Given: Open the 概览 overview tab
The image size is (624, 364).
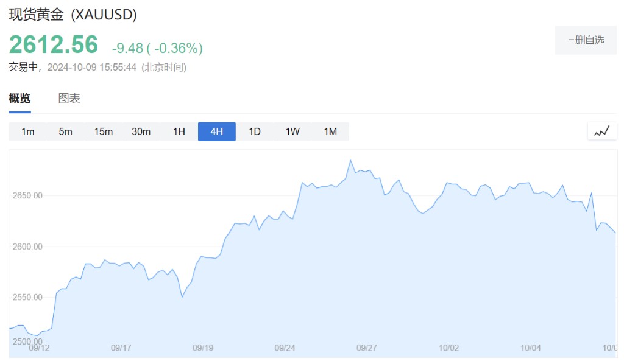Looking at the screenshot, I should coord(19,99).
